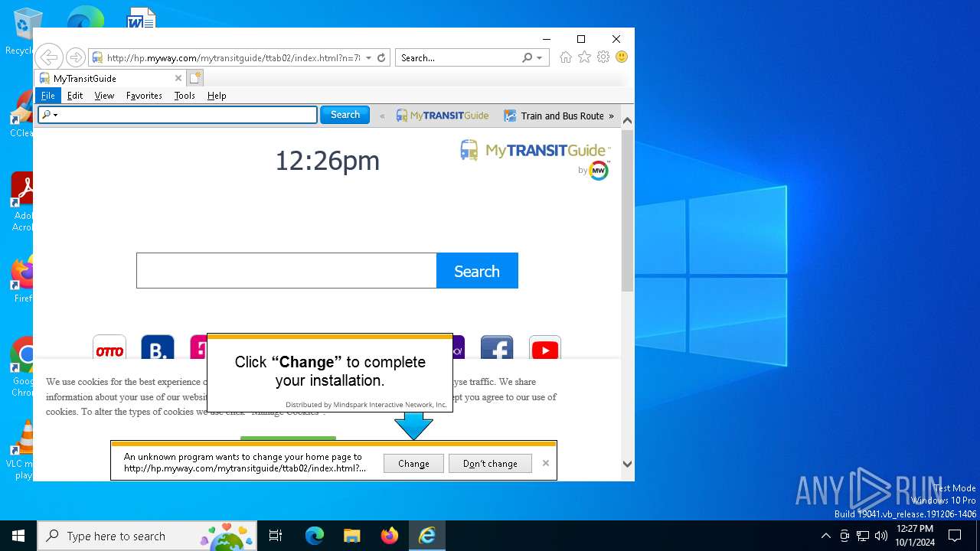Click the scroll up arrow of the page

627,120
